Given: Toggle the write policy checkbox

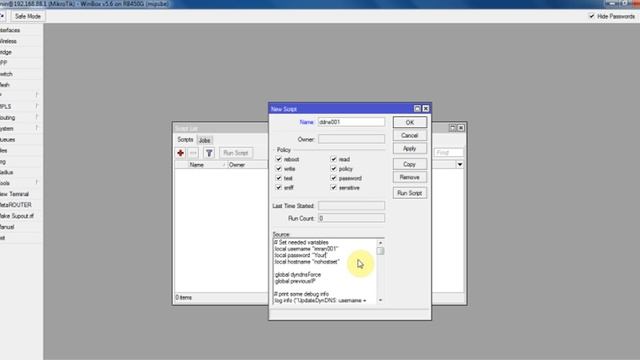Looking at the screenshot, I should point(279,168).
